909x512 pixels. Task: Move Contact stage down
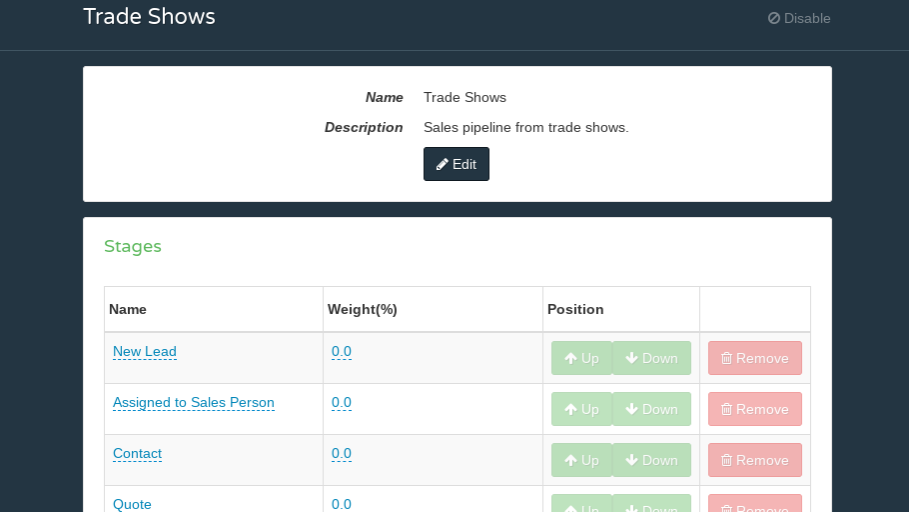(x=651, y=460)
